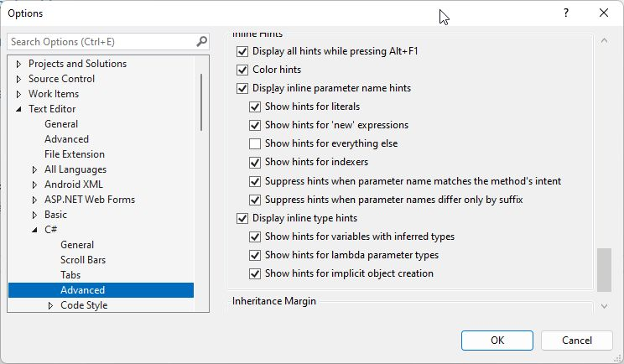Click the Inheritance Margin section header
The width and height of the screenshot is (624, 364).
click(273, 301)
